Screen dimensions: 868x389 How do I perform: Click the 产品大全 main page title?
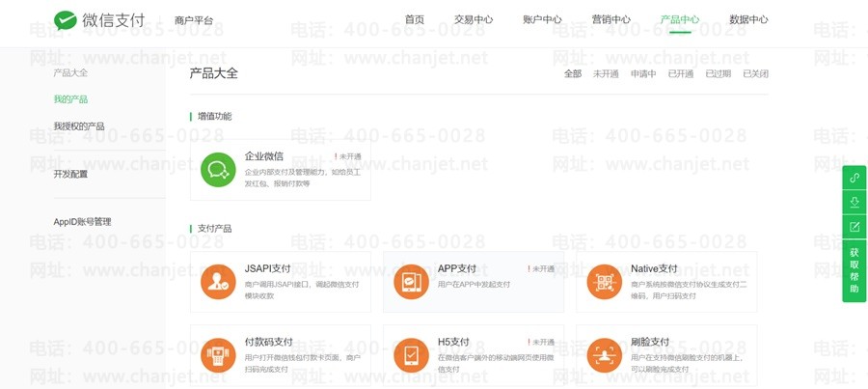coord(214,73)
